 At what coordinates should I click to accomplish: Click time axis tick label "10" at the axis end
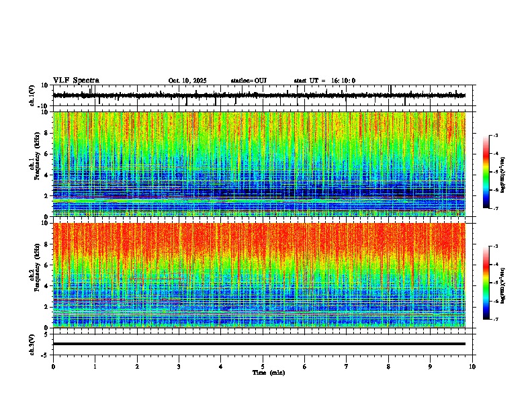472,367
